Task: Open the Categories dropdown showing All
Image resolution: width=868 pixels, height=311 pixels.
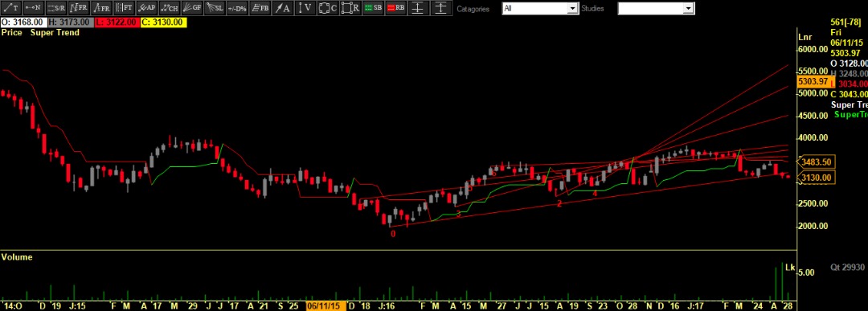Action: (540, 8)
